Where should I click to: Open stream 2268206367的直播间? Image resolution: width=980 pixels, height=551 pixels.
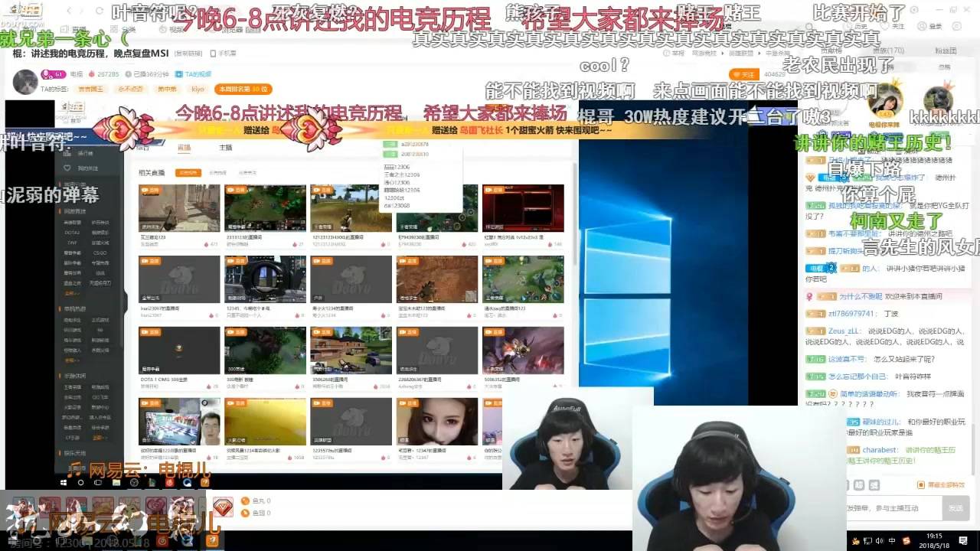pos(436,350)
